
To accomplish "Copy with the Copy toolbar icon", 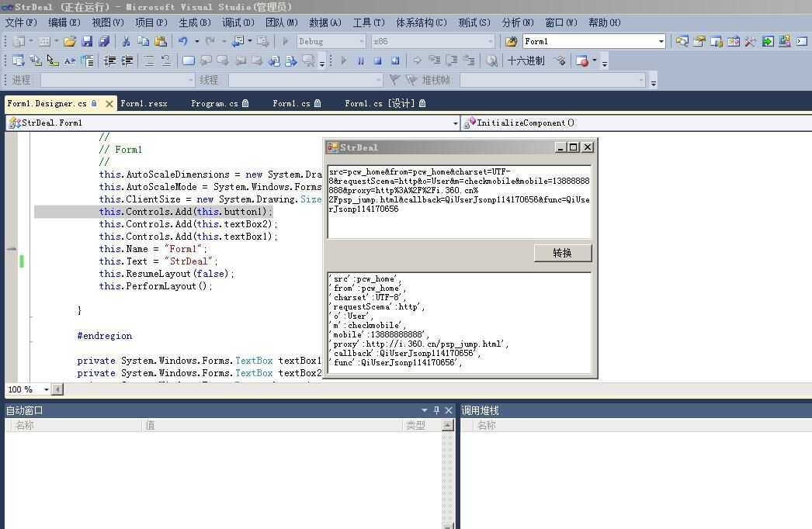I will pos(143,41).
